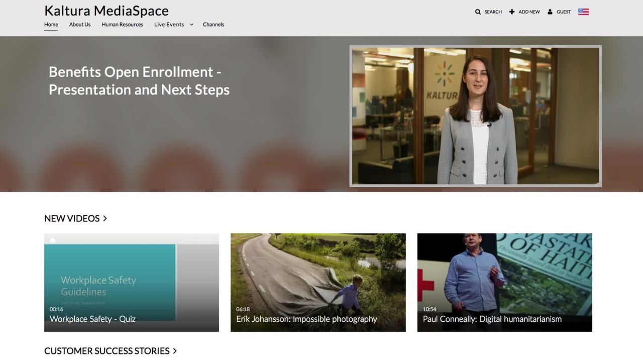Open the Human Resources menu item
Screen dimensions: 643x364
(x=122, y=24)
